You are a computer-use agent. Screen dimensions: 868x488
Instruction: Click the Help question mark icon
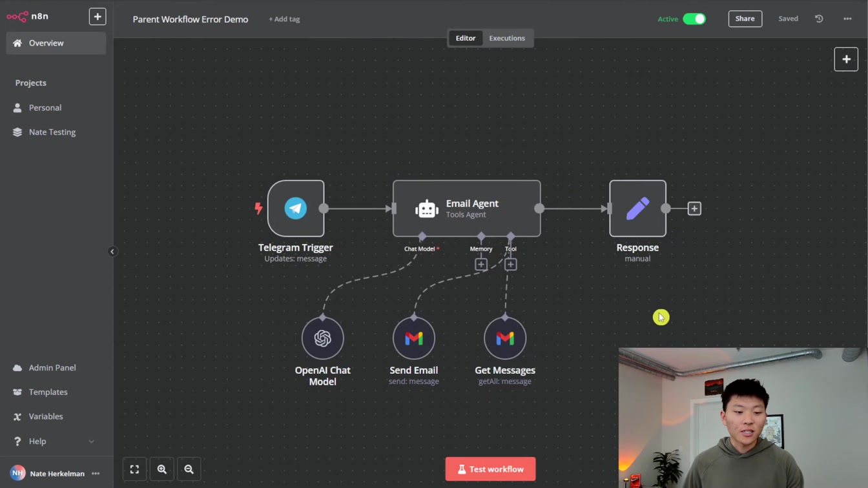click(17, 442)
